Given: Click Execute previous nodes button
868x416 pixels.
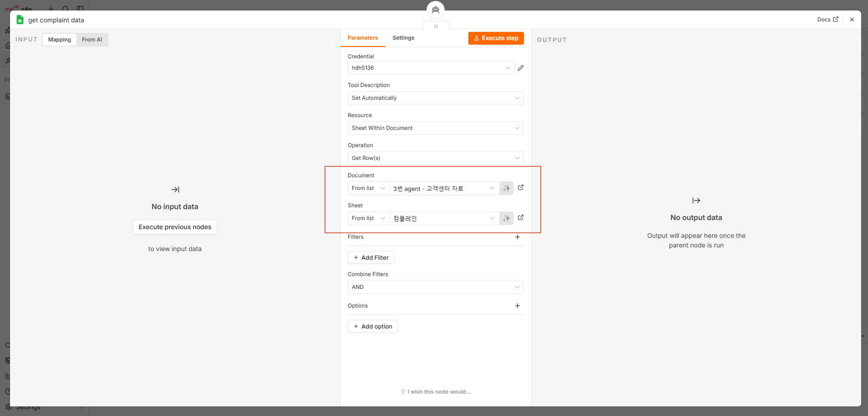Looking at the screenshot, I should click(x=175, y=227).
